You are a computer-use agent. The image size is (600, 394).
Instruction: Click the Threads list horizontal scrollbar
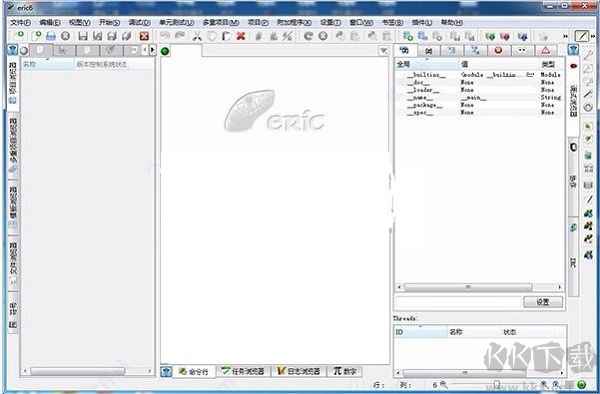479,372
